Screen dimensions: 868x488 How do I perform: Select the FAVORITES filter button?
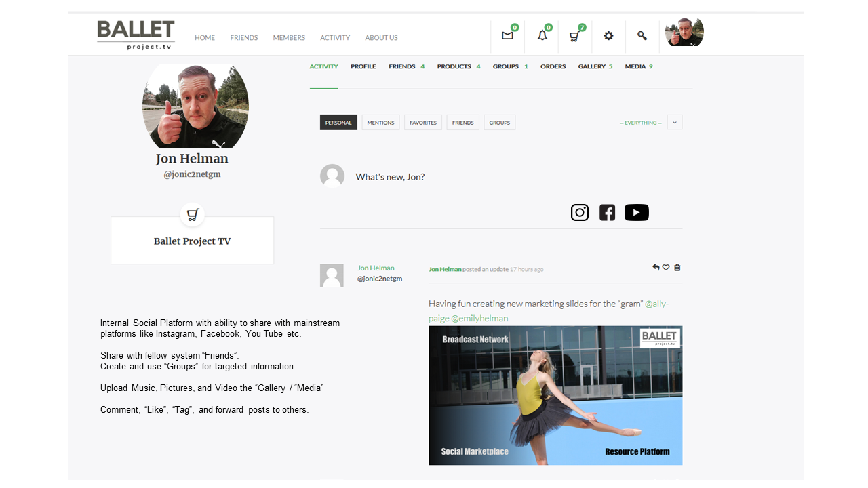(423, 123)
